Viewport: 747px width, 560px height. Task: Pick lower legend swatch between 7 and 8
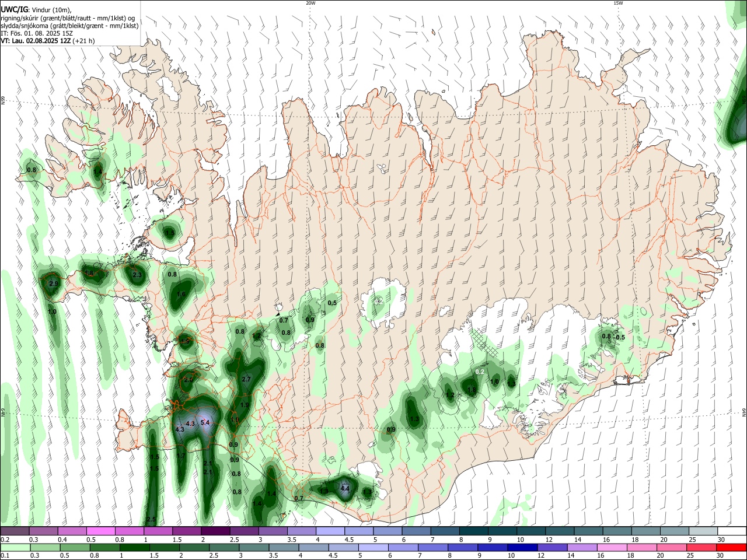(434, 547)
